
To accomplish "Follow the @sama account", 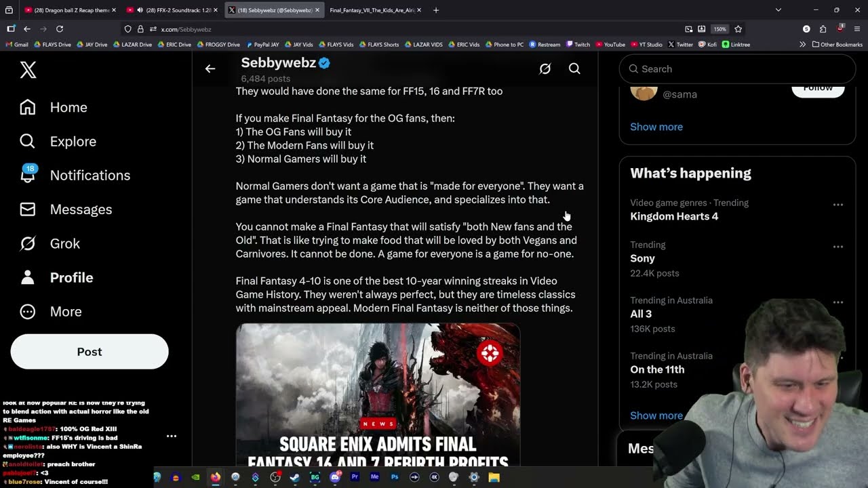I will click(818, 89).
